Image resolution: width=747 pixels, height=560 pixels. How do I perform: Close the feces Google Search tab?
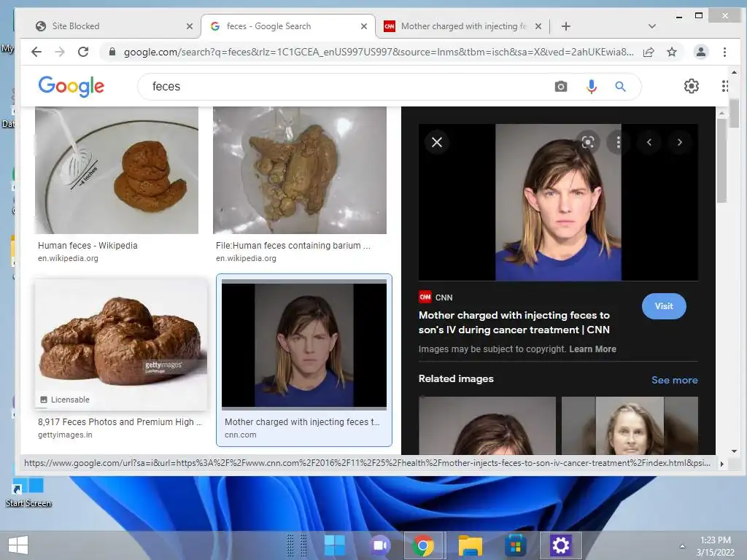coord(364,27)
